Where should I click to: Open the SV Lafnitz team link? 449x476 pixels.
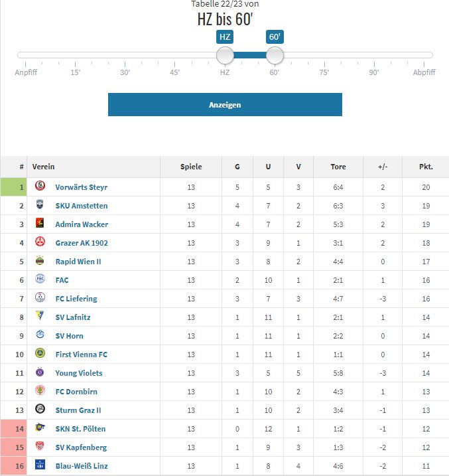point(73,317)
